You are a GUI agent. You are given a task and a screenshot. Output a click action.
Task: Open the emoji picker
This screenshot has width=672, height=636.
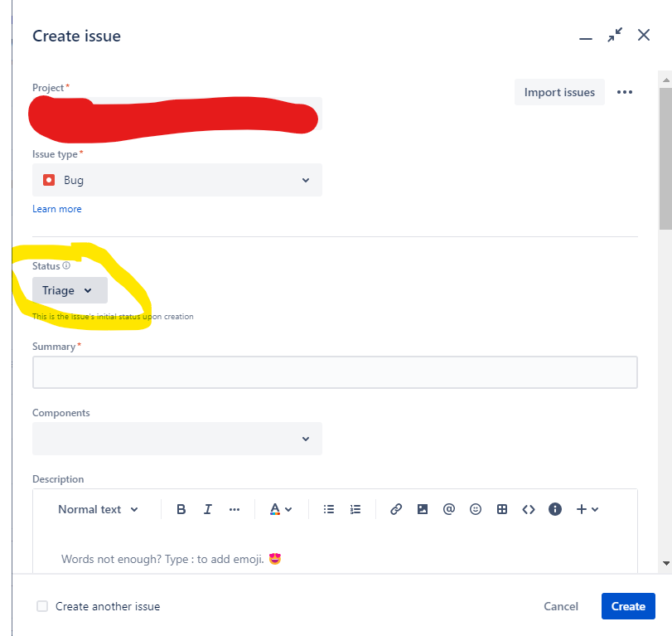(x=476, y=509)
